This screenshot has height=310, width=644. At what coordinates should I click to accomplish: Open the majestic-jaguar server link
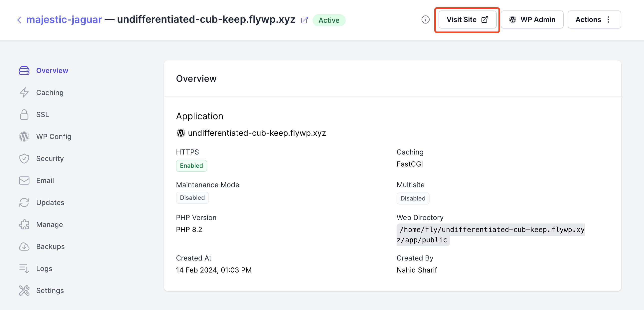click(64, 19)
